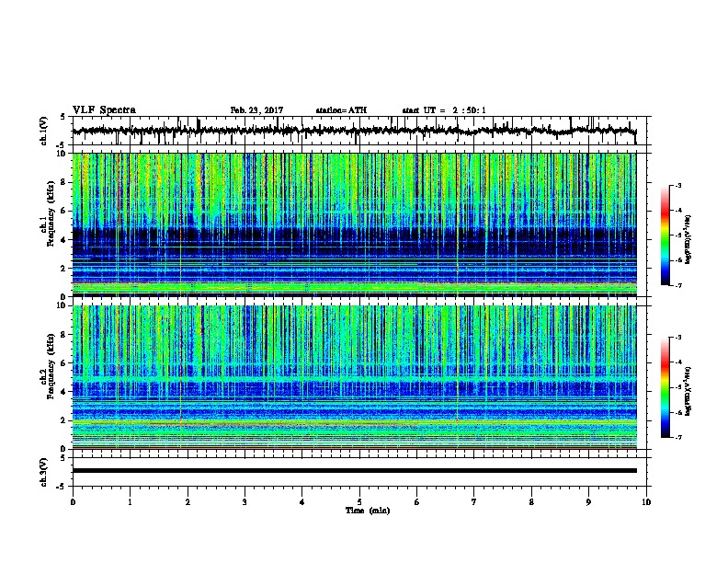Click the ch.1(V) waveform trace panel
Viewport: 728px width, 563px height.
pyautogui.click(x=359, y=131)
